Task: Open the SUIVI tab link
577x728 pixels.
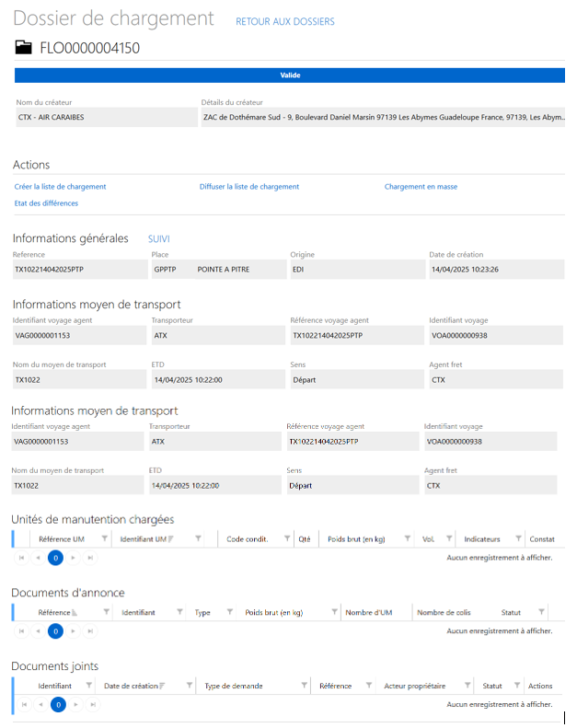Action: click(158, 239)
